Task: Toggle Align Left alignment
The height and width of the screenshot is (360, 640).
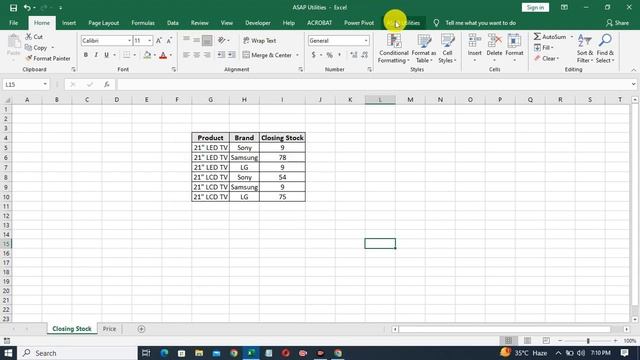Action: click(x=187, y=55)
